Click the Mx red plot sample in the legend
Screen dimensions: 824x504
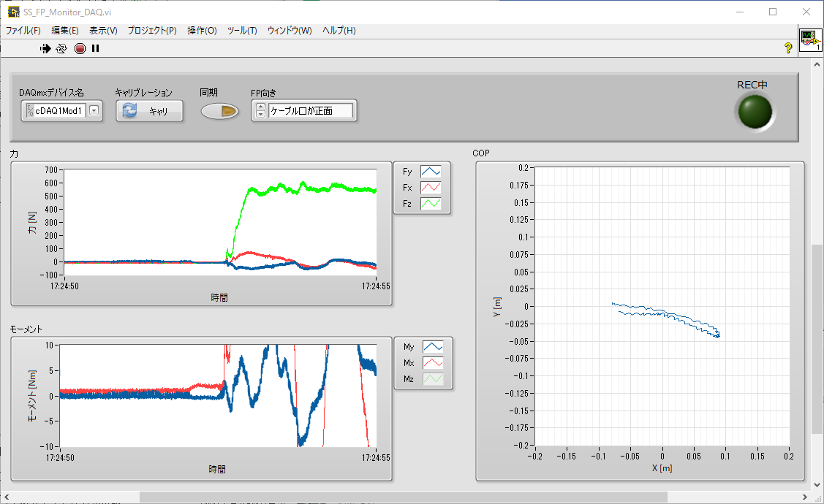(433, 363)
